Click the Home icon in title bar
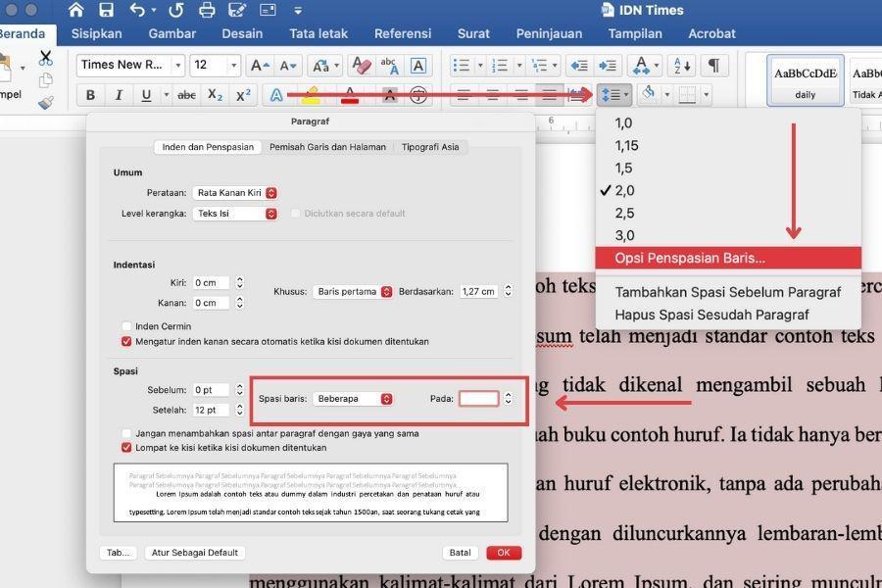Viewport: 882px width, 588px height. [75, 10]
